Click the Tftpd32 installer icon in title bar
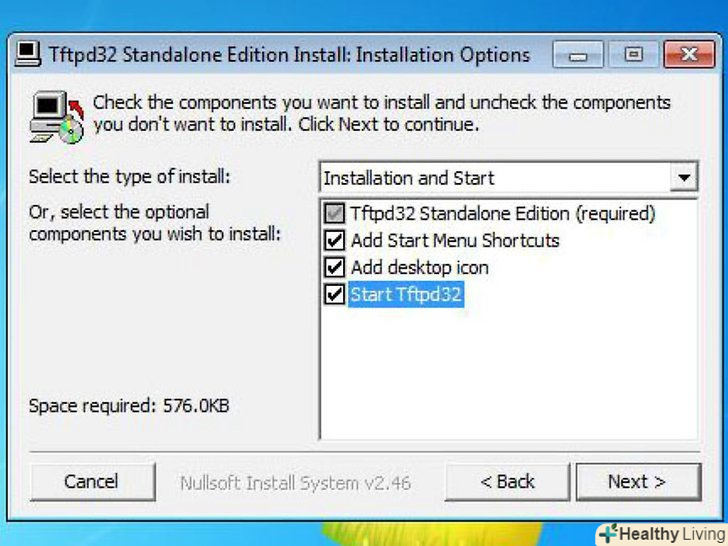 28,54
